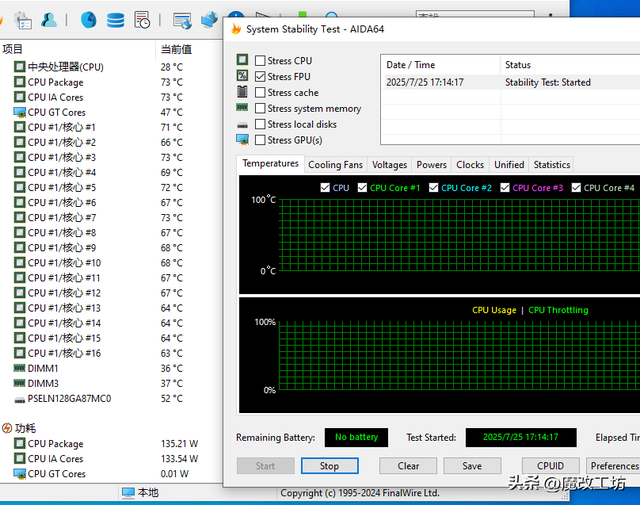Click the chip icon of CPU Package power row
The image size is (640, 505).
19,443
